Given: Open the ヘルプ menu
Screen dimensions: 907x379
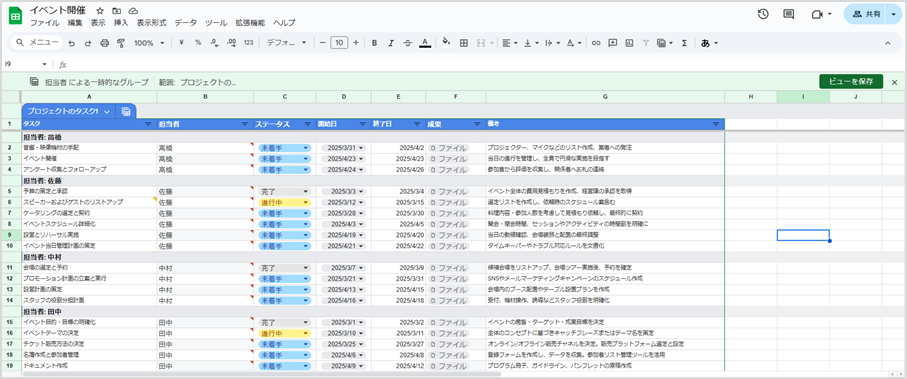Looking at the screenshot, I should (284, 23).
